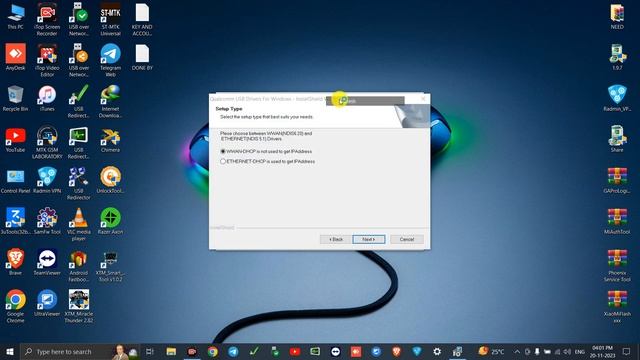The image size is (640, 360).
Task: Switch to Chrome in taskbar
Action: [212, 351]
